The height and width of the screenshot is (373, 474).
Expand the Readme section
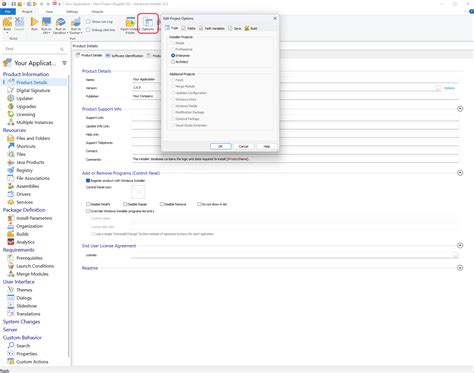tap(460, 268)
